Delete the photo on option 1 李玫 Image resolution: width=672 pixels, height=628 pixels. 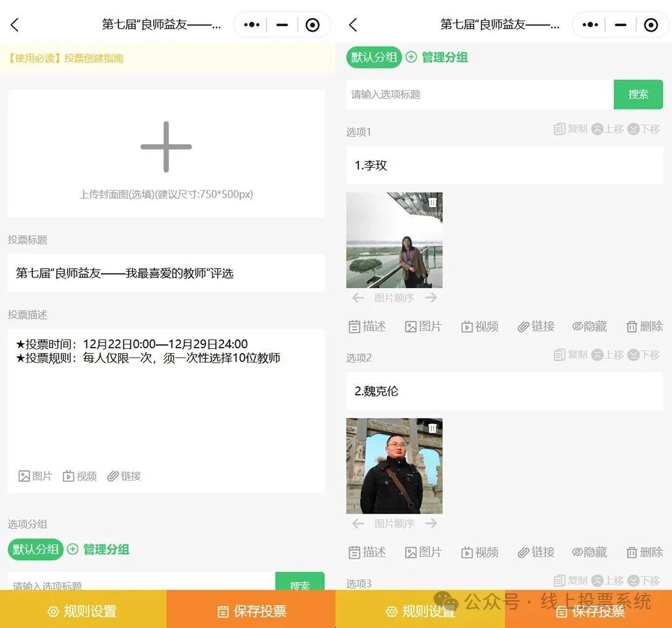point(433,201)
